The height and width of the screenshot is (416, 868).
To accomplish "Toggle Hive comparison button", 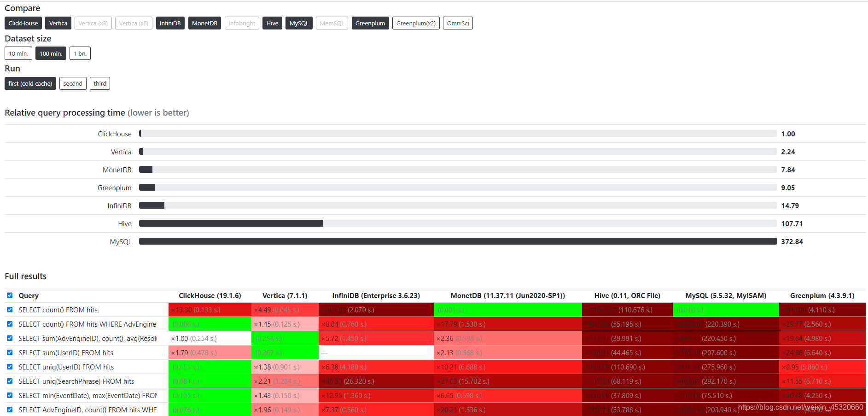I will (272, 23).
